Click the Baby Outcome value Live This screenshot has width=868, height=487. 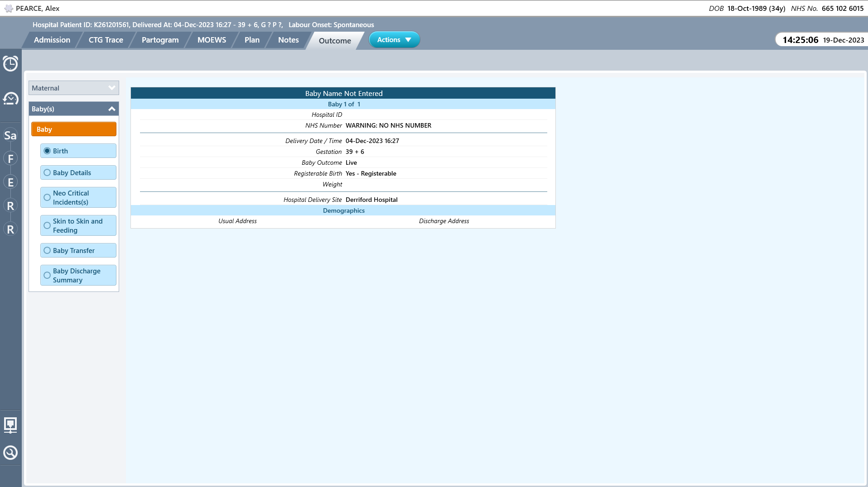(351, 162)
